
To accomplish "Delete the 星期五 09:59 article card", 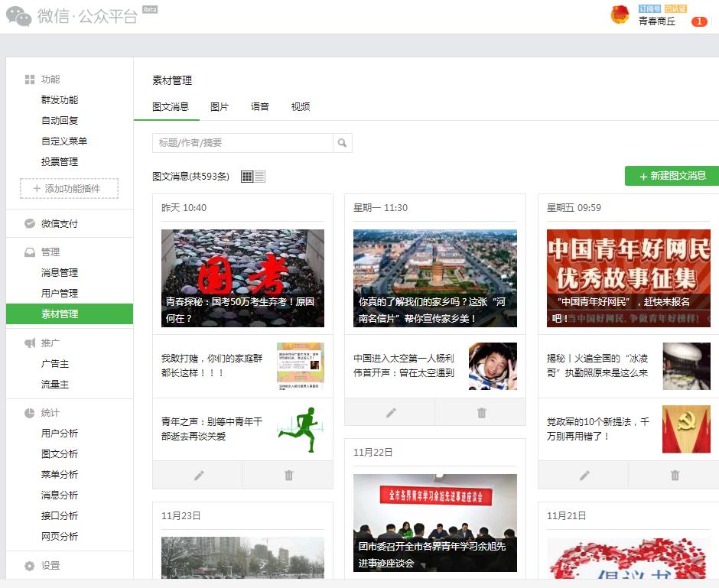I will [675, 475].
